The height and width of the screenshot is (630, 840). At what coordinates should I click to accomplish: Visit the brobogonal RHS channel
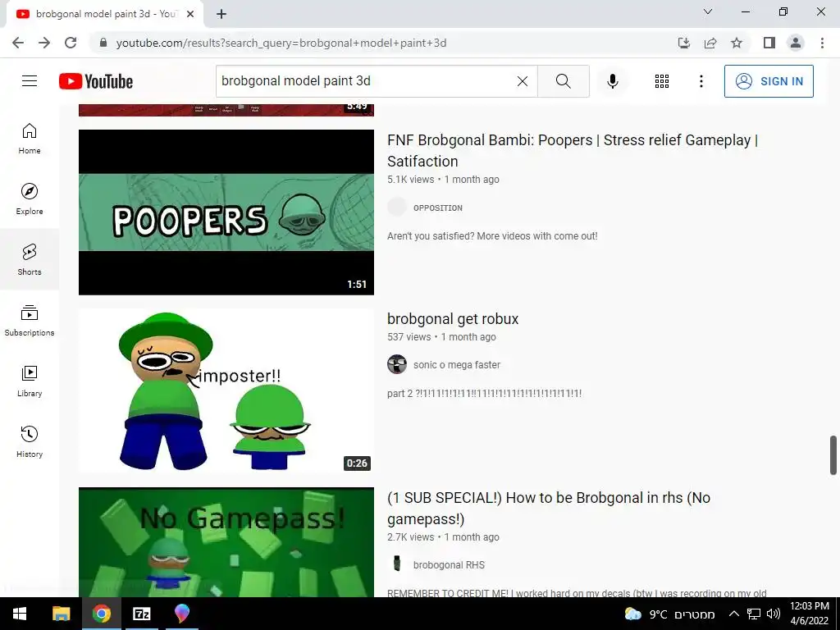click(449, 565)
